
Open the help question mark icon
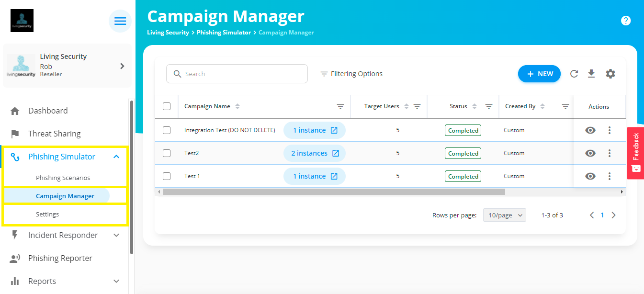click(626, 21)
